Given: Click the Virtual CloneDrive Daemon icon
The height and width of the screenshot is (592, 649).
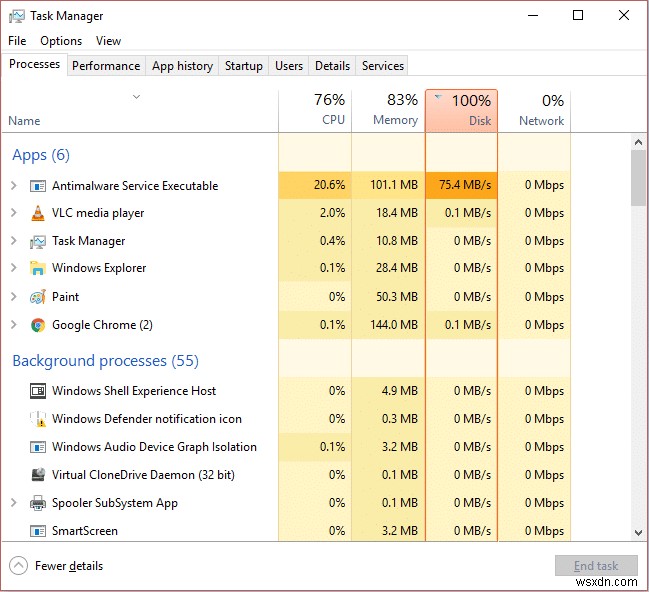Looking at the screenshot, I should tap(38, 475).
